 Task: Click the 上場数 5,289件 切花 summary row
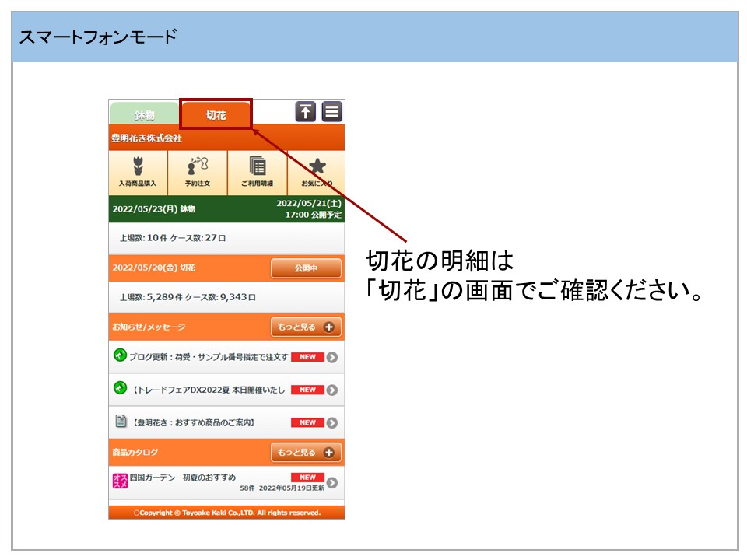click(x=226, y=297)
